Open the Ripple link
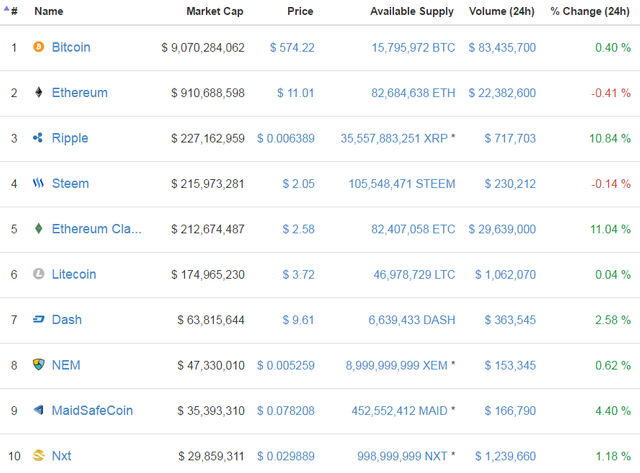The width and height of the screenshot is (640, 473). pyautogui.click(x=70, y=138)
